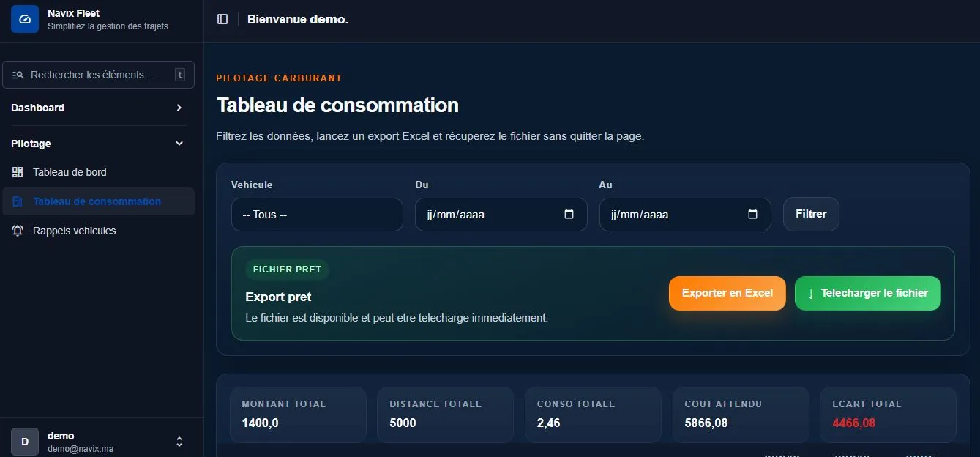Open the calendar picker in Au field
This screenshot has width=980, height=457.
click(753, 215)
